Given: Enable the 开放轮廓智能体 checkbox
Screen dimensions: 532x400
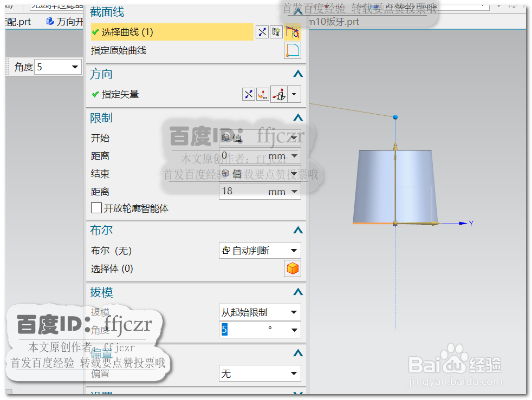Looking at the screenshot, I should pos(96,208).
